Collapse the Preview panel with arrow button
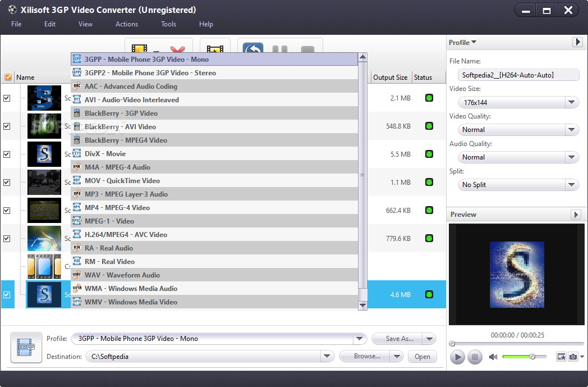Image resolution: width=588 pixels, height=387 pixels. pyautogui.click(x=576, y=215)
